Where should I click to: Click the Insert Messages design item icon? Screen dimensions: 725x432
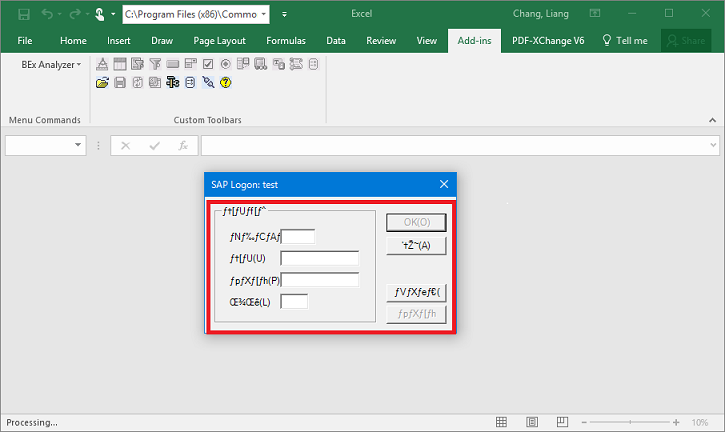[x=296, y=64]
